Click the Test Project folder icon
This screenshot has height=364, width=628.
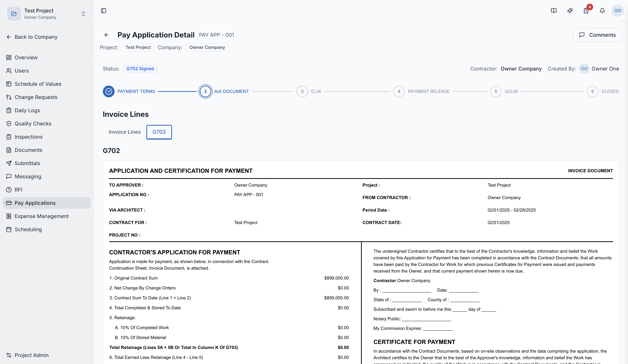coord(14,14)
